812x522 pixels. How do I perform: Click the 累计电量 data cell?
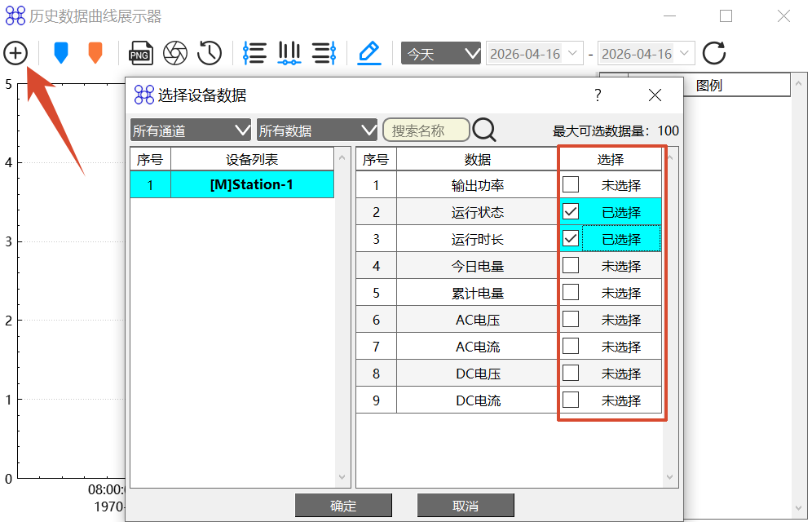(478, 293)
